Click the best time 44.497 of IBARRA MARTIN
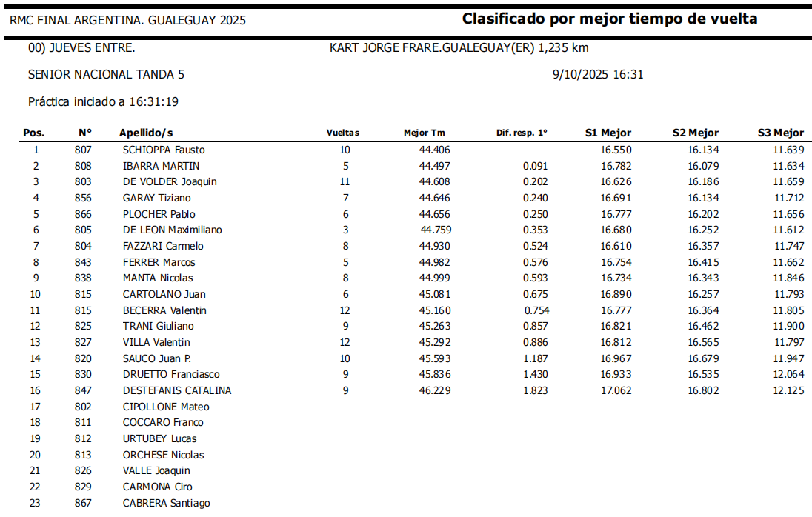The height and width of the screenshot is (517, 812). pyautogui.click(x=434, y=166)
